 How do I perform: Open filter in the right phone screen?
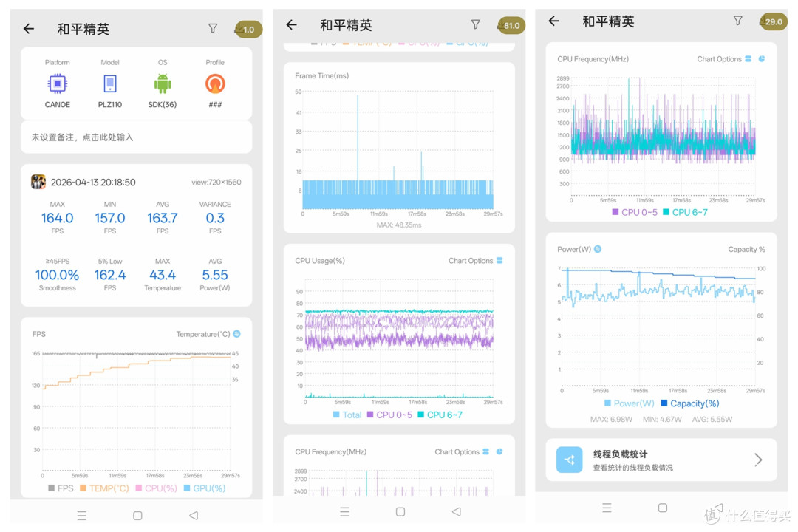tap(737, 21)
